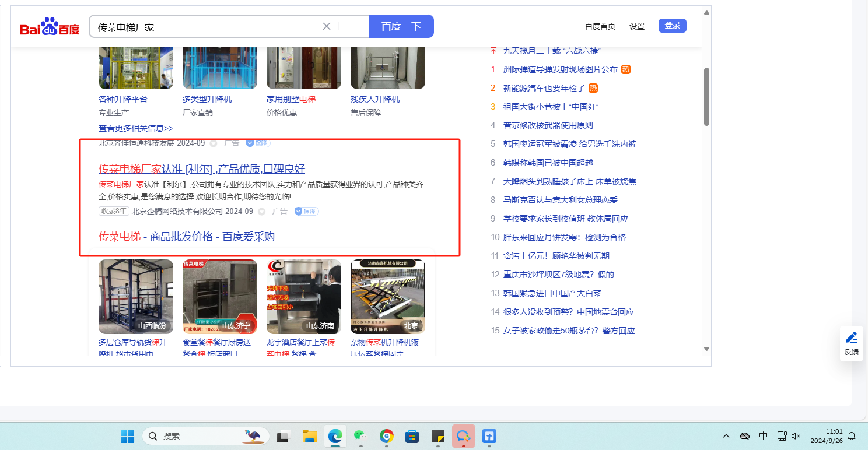Click the blue 登录 button
The width and height of the screenshot is (868, 450).
[x=672, y=26]
